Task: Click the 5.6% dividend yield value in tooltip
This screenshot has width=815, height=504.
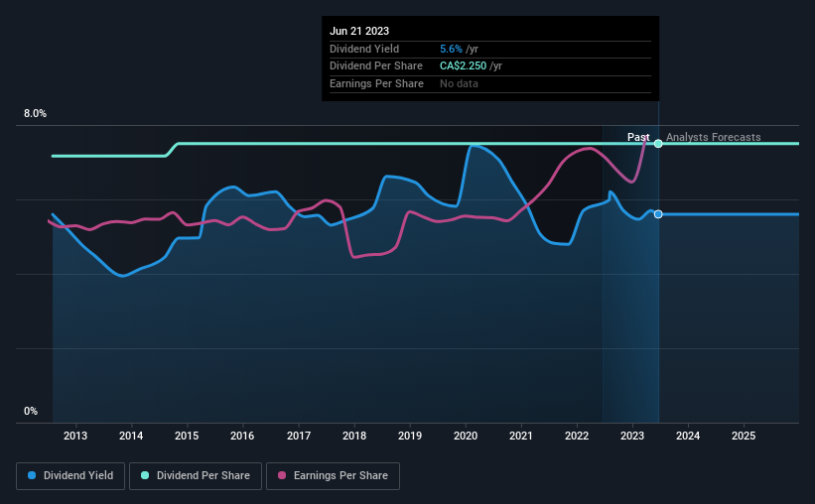Action: click(x=451, y=49)
